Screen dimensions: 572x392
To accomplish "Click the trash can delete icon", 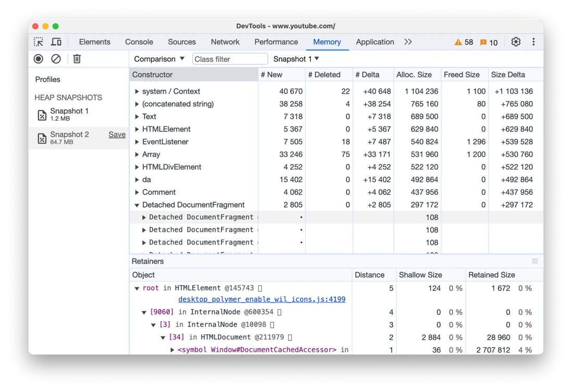I will click(77, 59).
